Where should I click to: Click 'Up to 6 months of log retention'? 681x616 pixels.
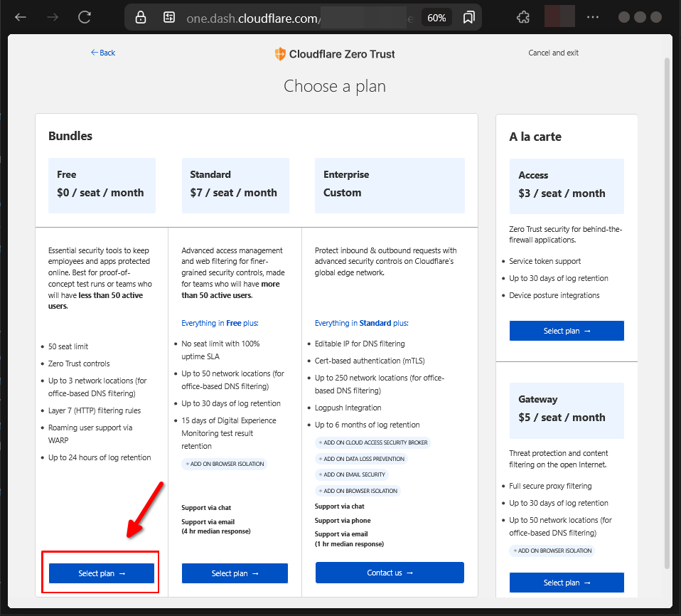367,425
